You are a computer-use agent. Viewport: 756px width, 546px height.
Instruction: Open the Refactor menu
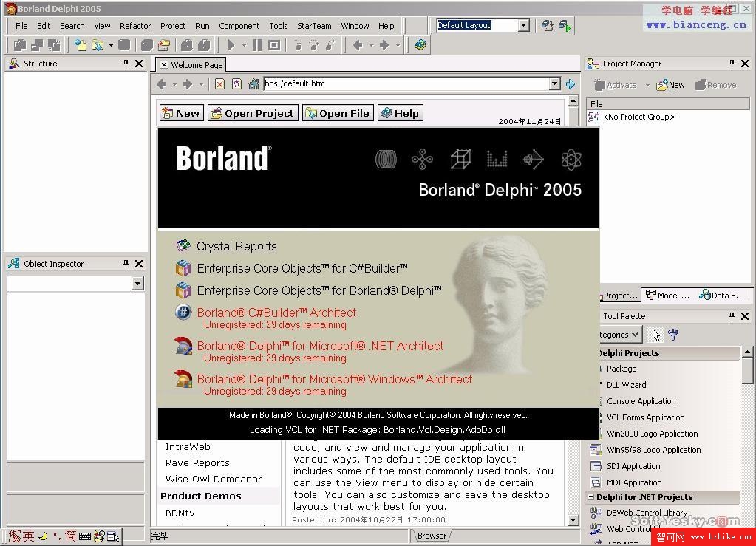(135, 26)
